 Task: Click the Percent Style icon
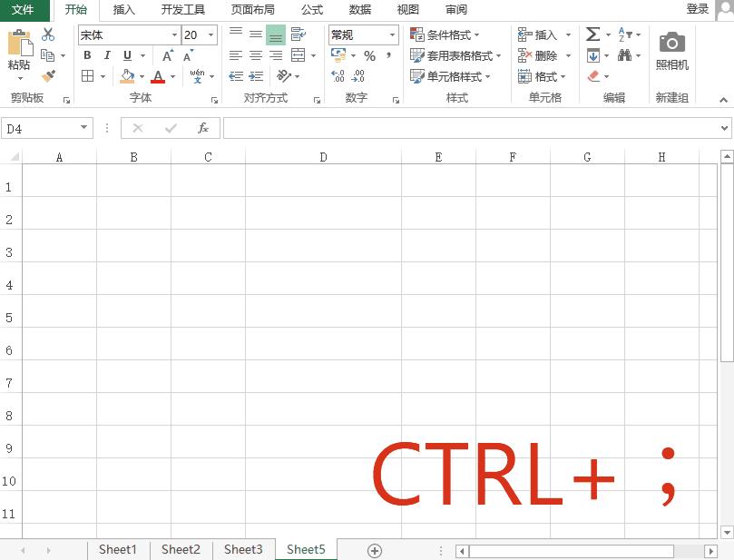(x=368, y=55)
